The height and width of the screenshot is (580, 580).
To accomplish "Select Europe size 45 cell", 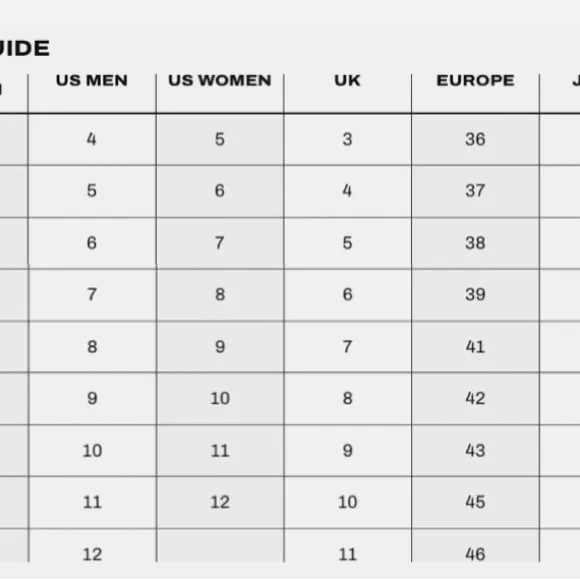I will (475, 502).
